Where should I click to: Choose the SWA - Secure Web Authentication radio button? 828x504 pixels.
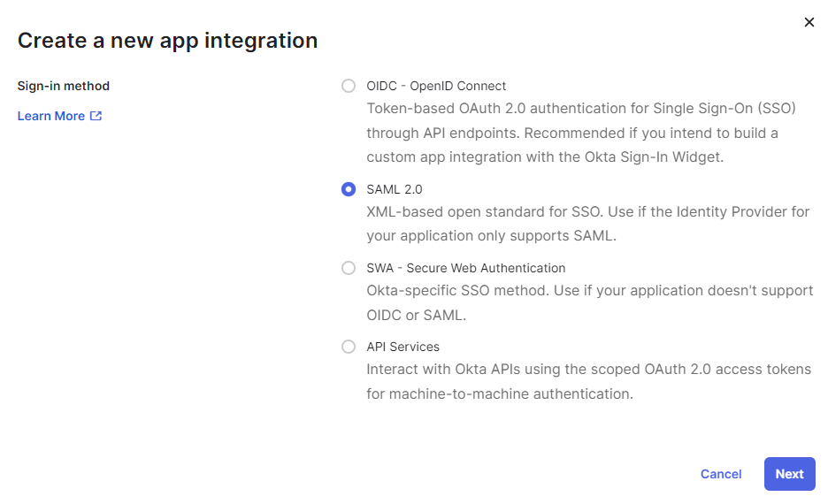(349, 268)
